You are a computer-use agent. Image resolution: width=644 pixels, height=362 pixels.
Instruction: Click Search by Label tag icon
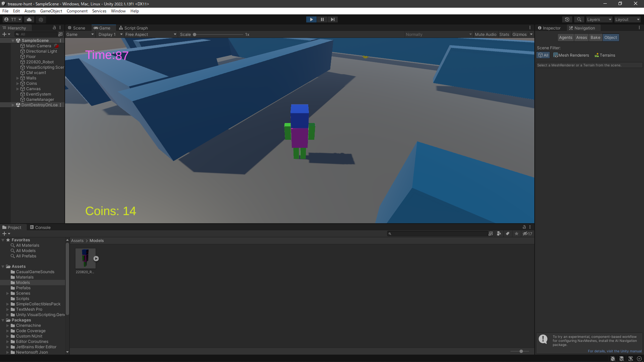coord(507,234)
